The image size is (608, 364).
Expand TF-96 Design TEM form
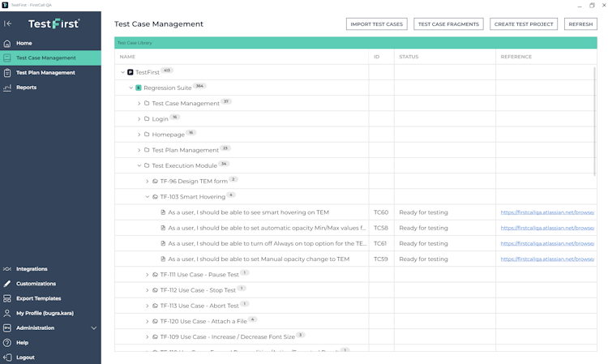pyautogui.click(x=147, y=181)
